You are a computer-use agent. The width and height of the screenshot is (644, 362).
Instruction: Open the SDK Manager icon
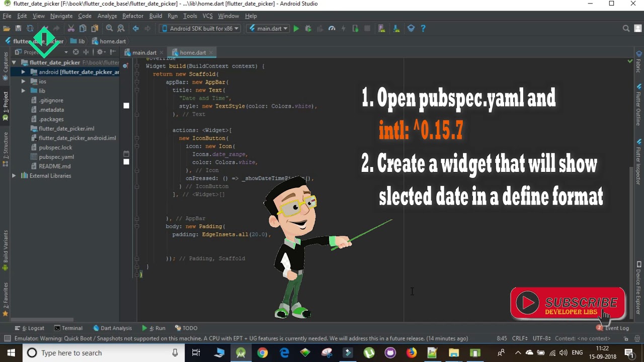(x=396, y=29)
